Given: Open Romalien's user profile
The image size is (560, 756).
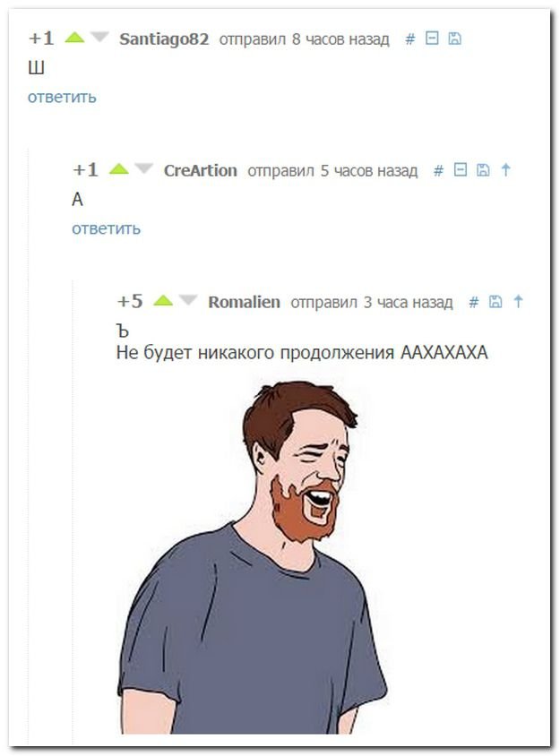Looking at the screenshot, I should 244,302.
